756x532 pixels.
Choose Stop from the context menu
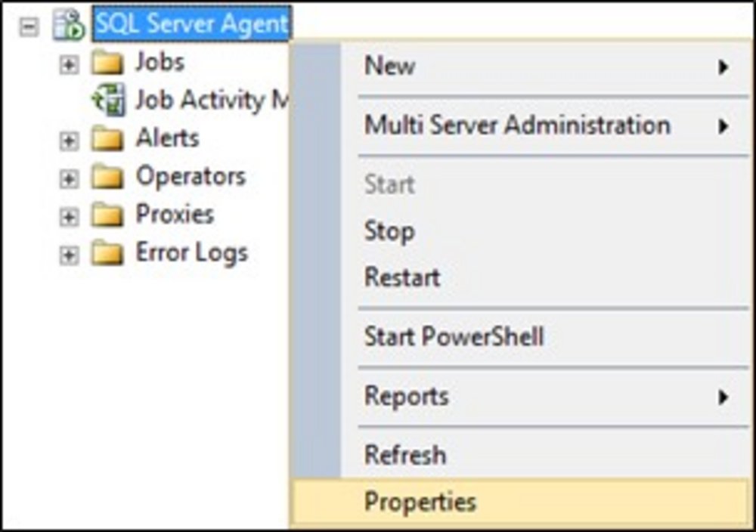tap(389, 231)
